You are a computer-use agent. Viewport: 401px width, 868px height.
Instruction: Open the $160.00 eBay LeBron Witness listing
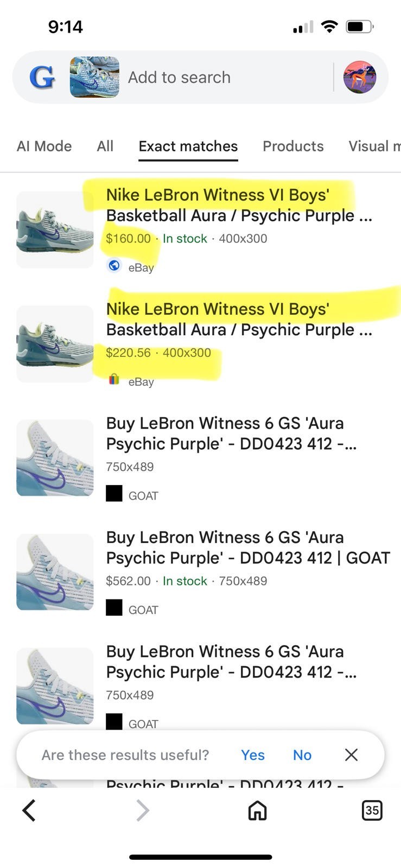[x=239, y=205]
